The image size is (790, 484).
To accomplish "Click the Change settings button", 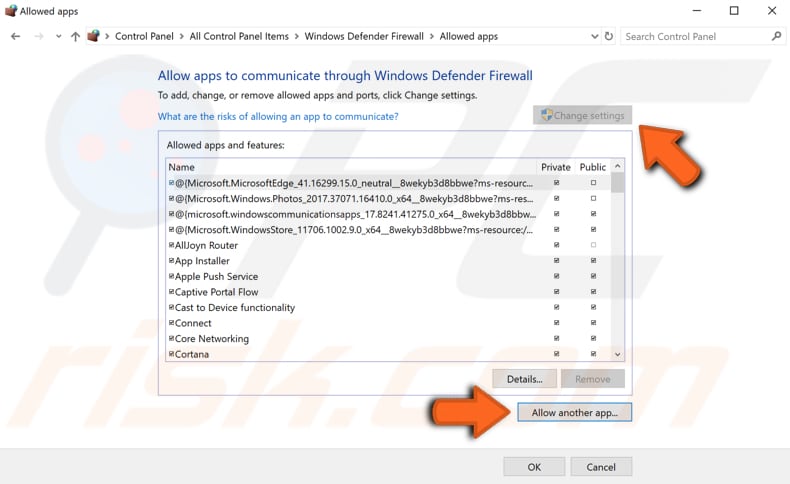I will pos(582,115).
